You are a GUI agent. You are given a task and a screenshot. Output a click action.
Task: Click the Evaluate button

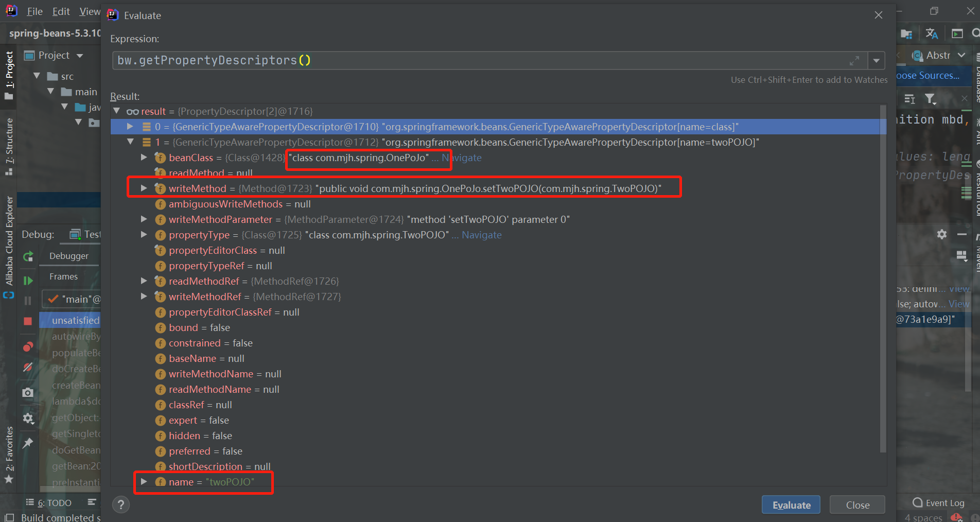pos(791,505)
